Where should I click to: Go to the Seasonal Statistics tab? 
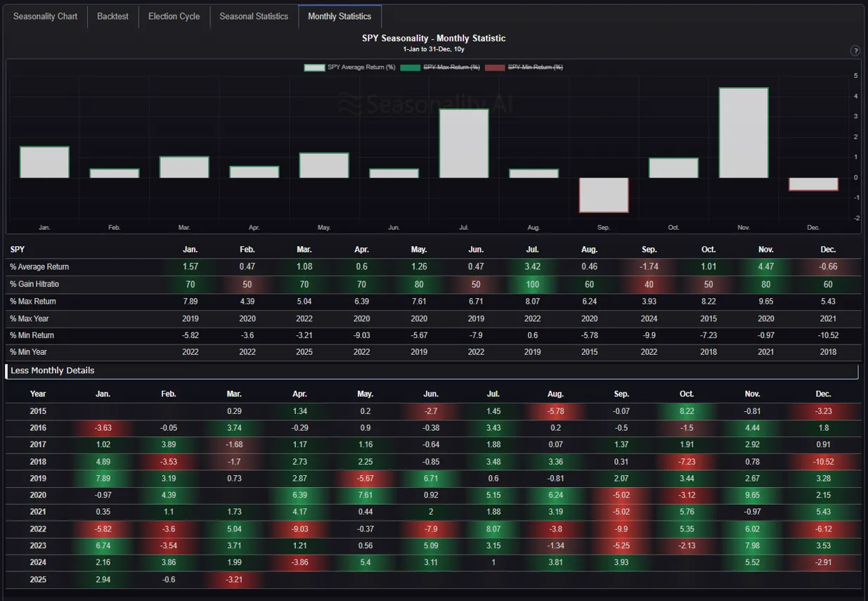coord(254,16)
